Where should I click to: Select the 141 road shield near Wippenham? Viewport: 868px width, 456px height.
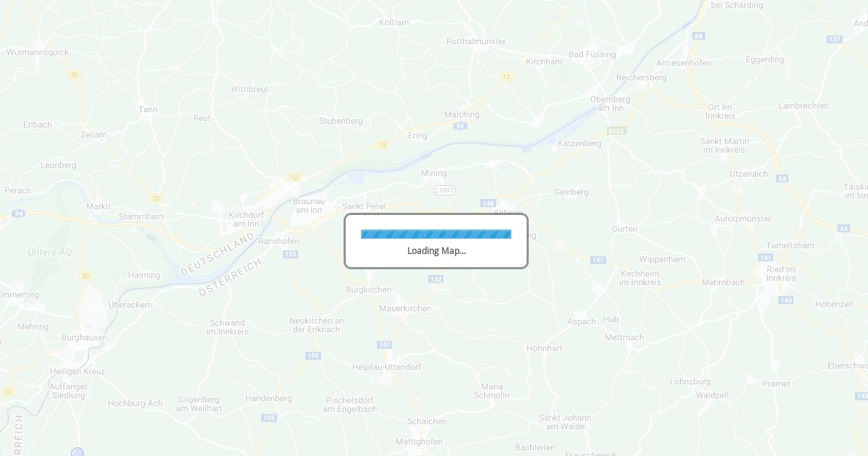pyautogui.click(x=597, y=259)
